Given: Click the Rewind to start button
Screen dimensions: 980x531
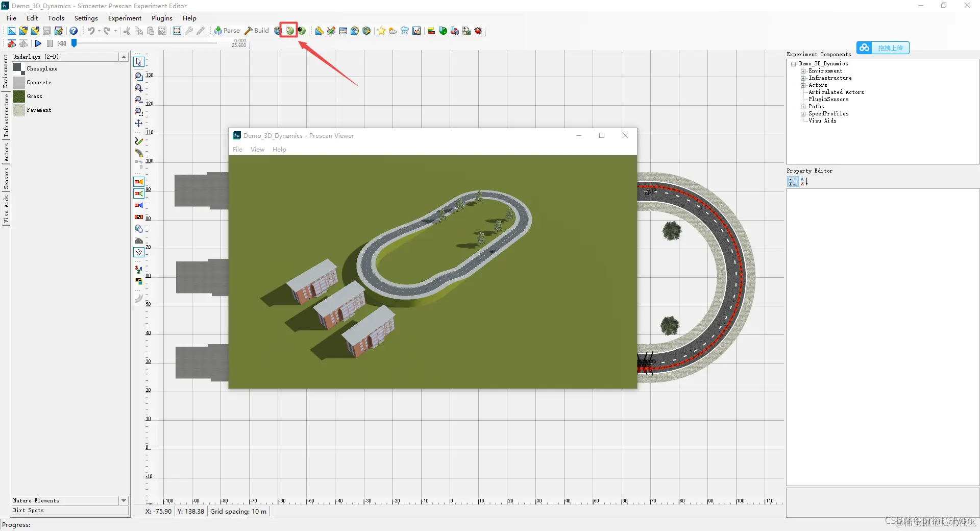Looking at the screenshot, I should [x=62, y=43].
